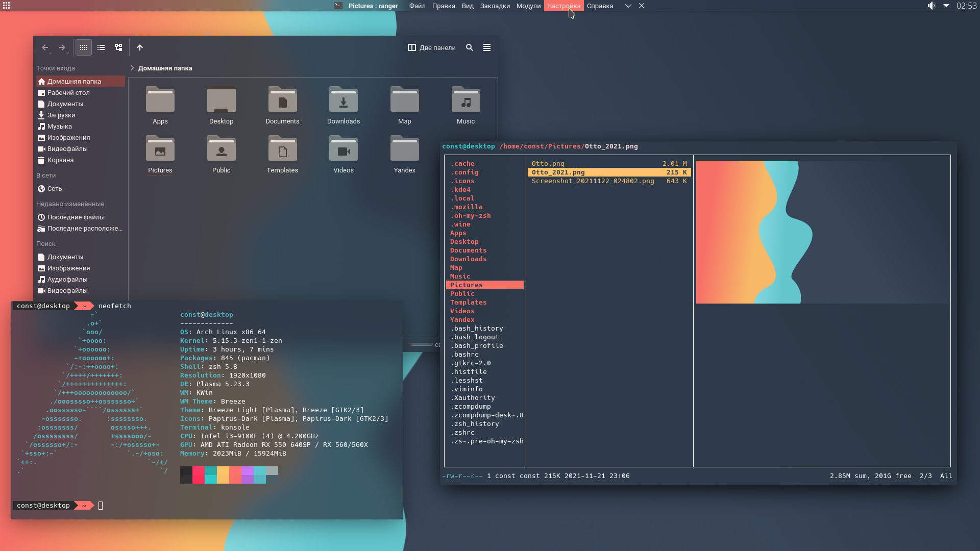
Task: Select the Pictures folder icon
Action: [160, 148]
